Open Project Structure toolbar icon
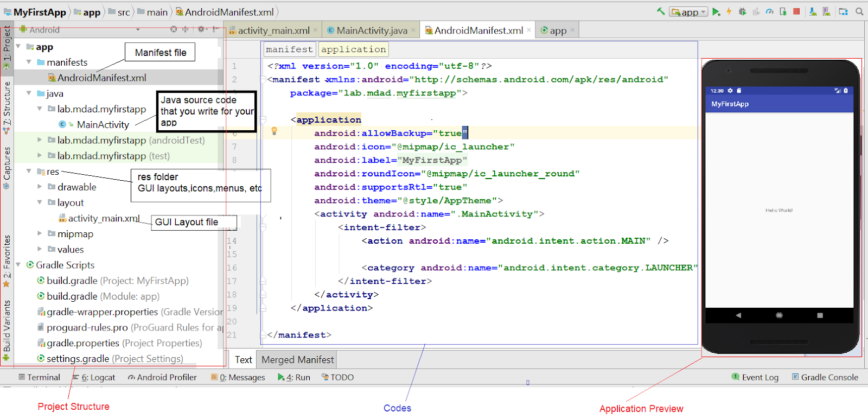The image size is (868, 419). coord(843,11)
